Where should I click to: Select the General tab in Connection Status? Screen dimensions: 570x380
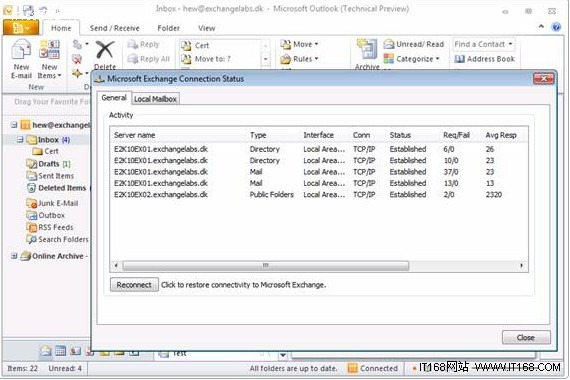click(114, 98)
